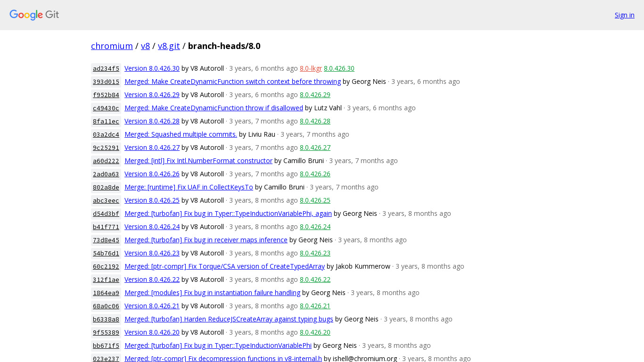644x362 pixels.
Task: Open the Sign in link
Action: pos(625,15)
